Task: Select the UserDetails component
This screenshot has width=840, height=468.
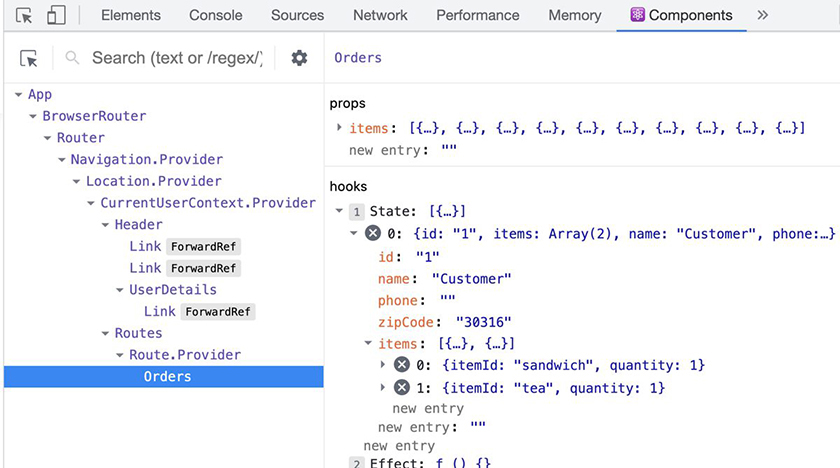Action: (173, 290)
